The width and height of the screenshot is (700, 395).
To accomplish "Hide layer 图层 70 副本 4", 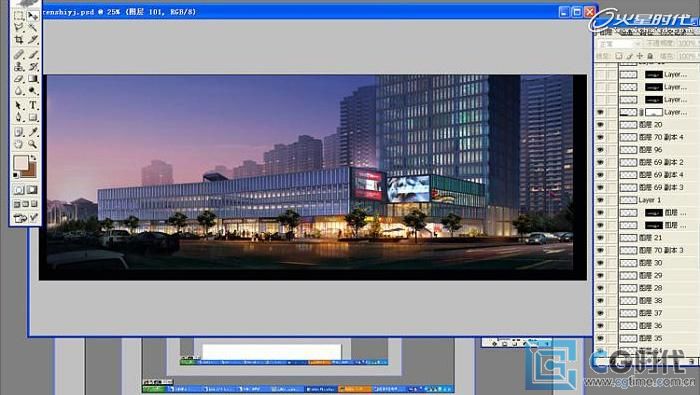I will coord(600,137).
